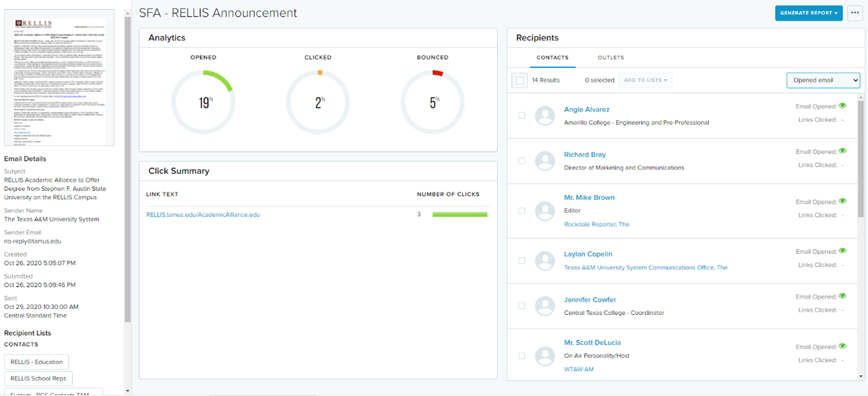The height and width of the screenshot is (396, 868).
Task: Click Angie Alvarez's avatar icon
Action: coord(545,116)
